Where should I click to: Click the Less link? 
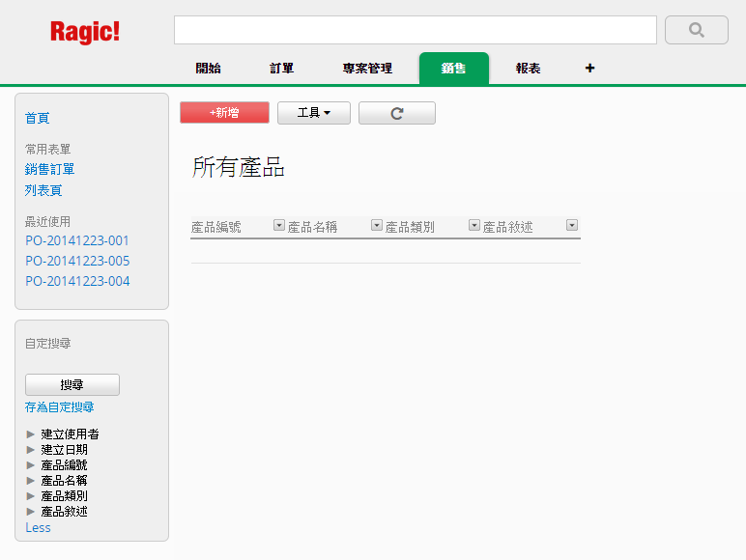pyautogui.click(x=38, y=528)
